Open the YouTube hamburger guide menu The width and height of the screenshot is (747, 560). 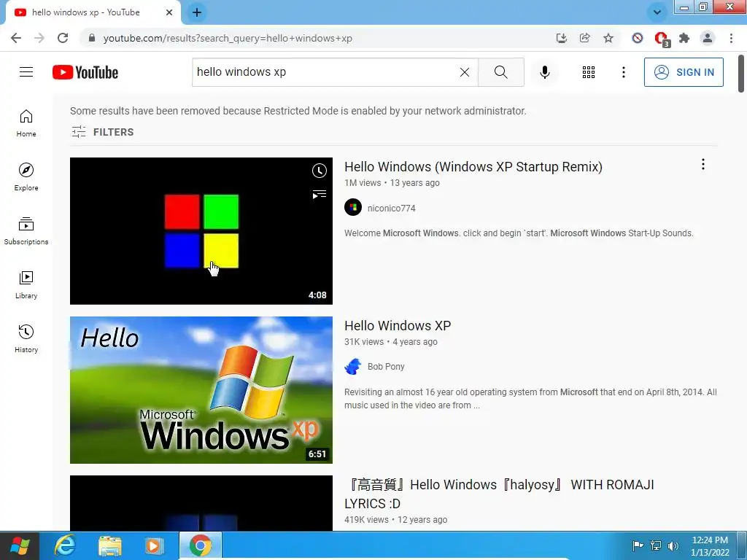[x=26, y=72]
